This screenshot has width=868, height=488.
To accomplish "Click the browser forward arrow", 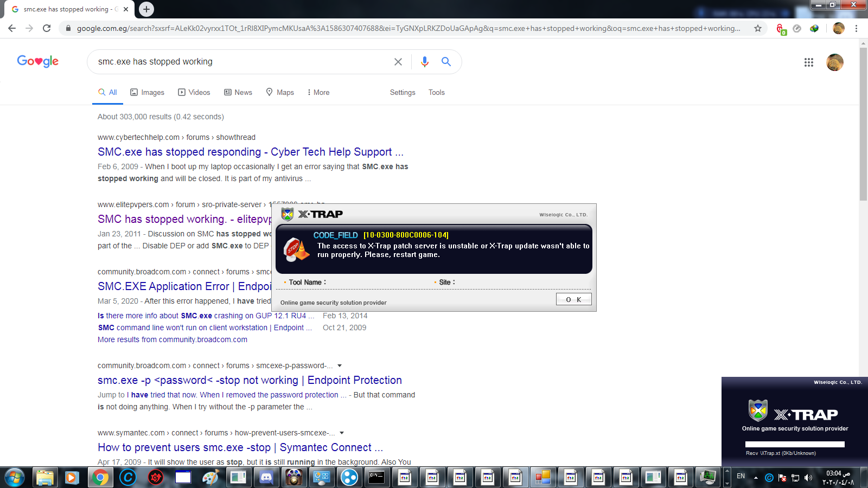I will point(29,28).
